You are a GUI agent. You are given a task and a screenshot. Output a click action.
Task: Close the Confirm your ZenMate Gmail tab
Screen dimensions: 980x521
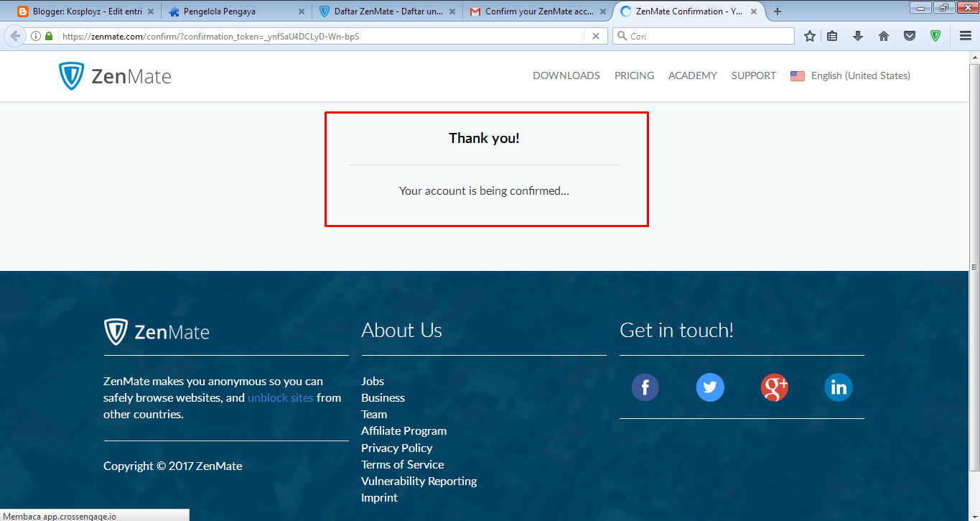(x=602, y=11)
